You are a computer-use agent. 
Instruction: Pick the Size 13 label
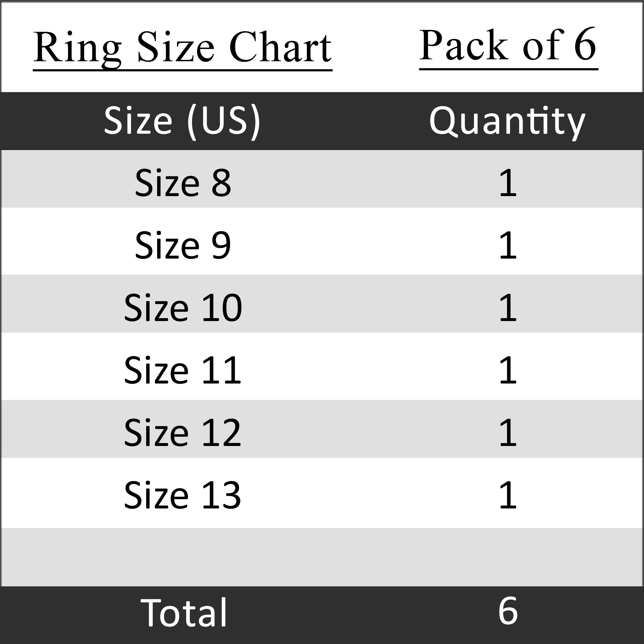(x=183, y=495)
